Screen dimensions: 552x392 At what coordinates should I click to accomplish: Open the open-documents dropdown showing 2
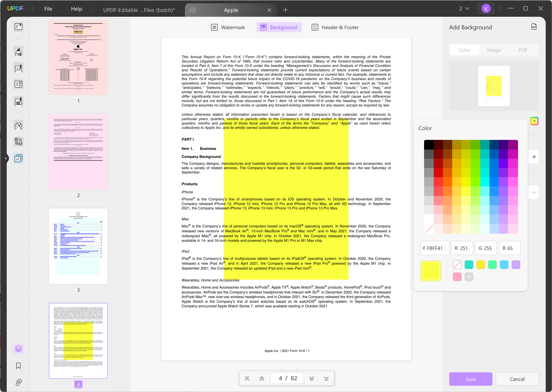tap(463, 8)
